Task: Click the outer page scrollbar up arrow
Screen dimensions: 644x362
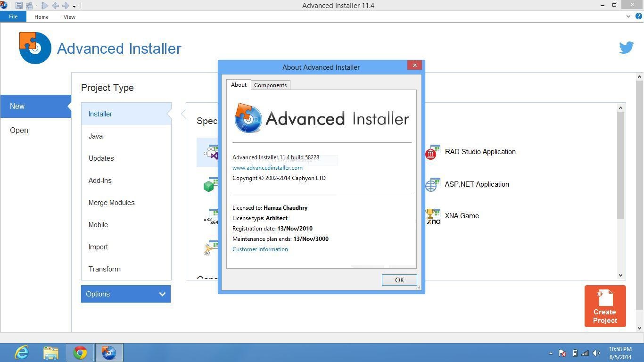Action: click(639, 76)
